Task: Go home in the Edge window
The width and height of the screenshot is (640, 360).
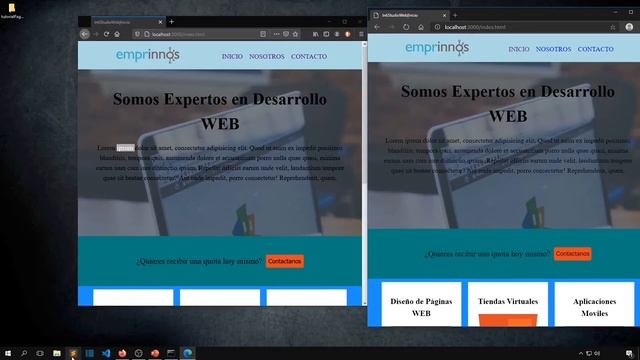Action: 421,27
